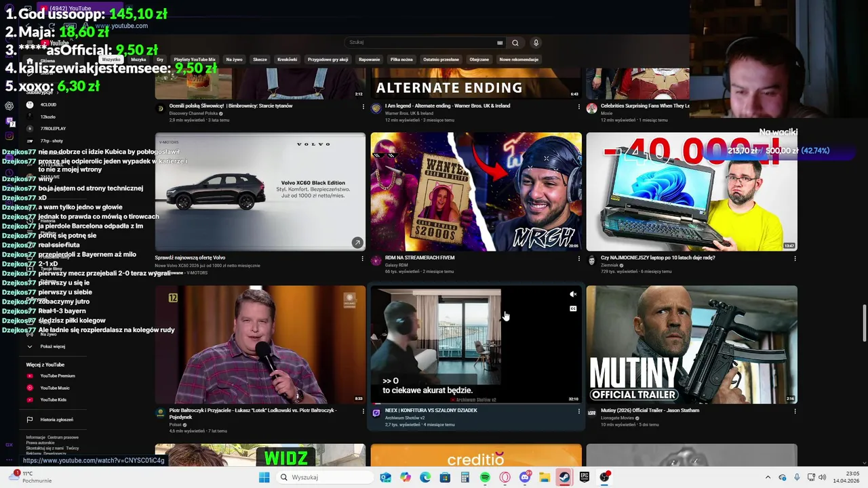Select the Na żywo filter chip
This screenshot has height=488, width=868.
tap(234, 60)
